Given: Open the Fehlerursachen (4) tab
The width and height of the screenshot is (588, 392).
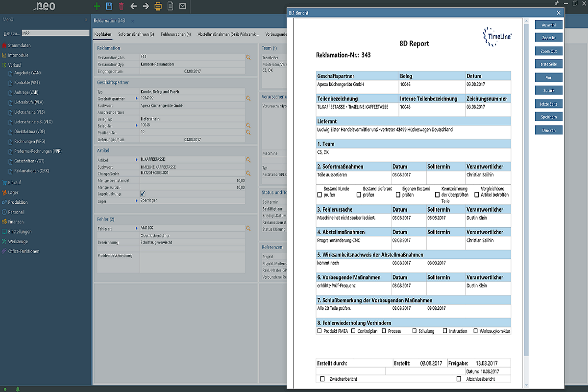Looking at the screenshot, I should point(175,34).
